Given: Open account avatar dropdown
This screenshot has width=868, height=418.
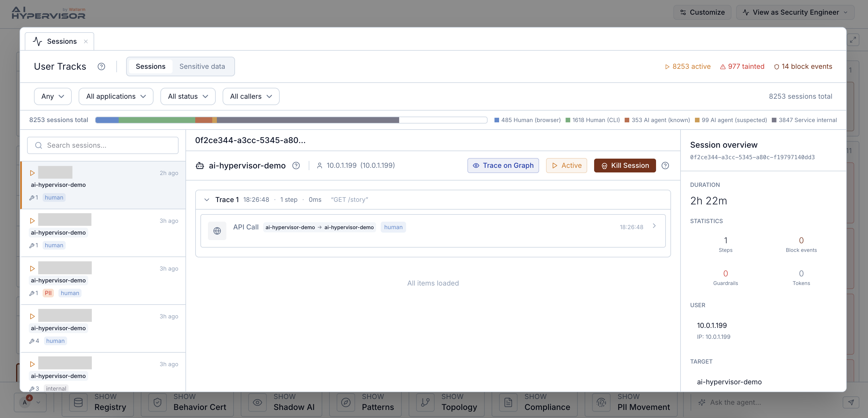Looking at the screenshot, I should (30, 402).
